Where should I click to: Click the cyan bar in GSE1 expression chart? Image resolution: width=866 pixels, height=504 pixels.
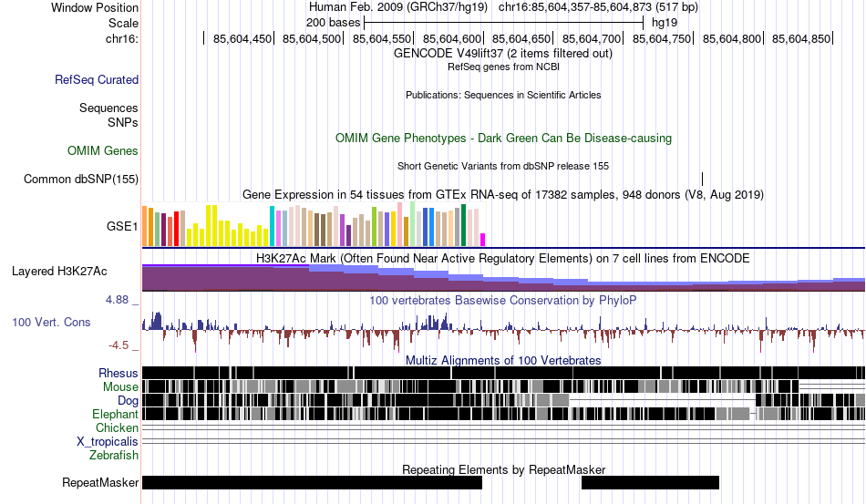click(x=272, y=226)
